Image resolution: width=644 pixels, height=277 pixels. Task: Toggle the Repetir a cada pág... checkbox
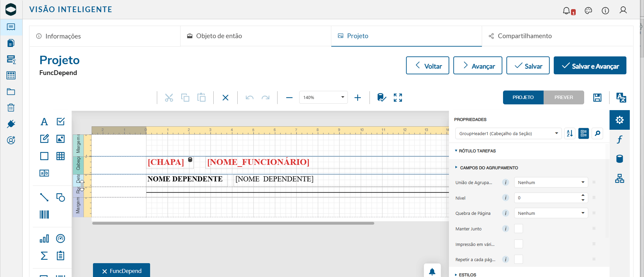click(x=519, y=259)
